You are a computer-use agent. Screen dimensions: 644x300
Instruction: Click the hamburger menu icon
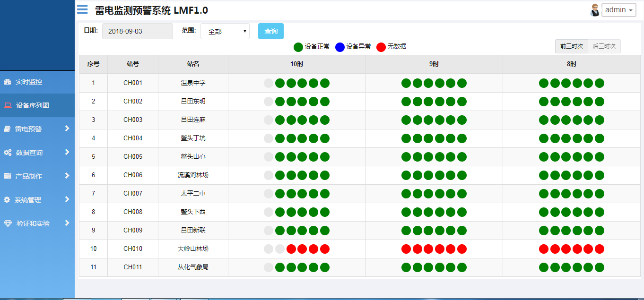click(x=82, y=9)
